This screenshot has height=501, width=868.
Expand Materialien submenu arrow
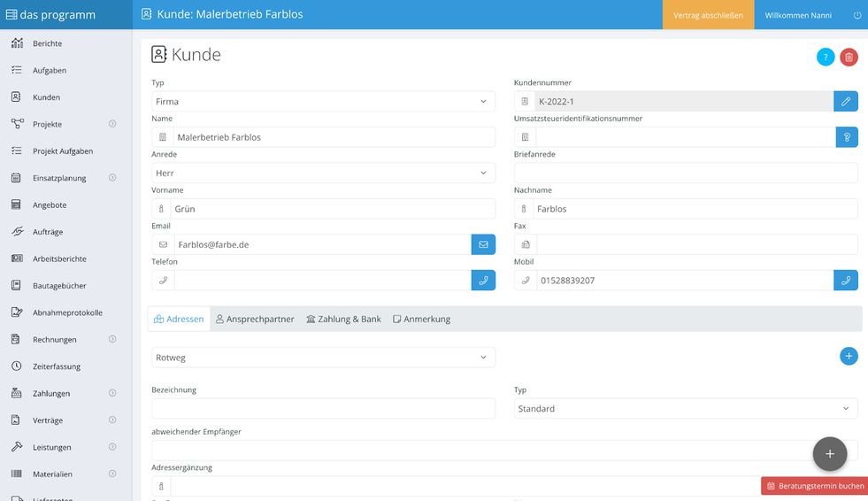(x=112, y=474)
